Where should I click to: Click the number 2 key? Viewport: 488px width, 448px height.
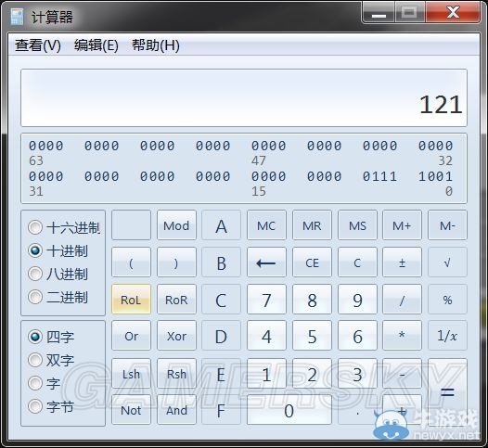[312, 373]
